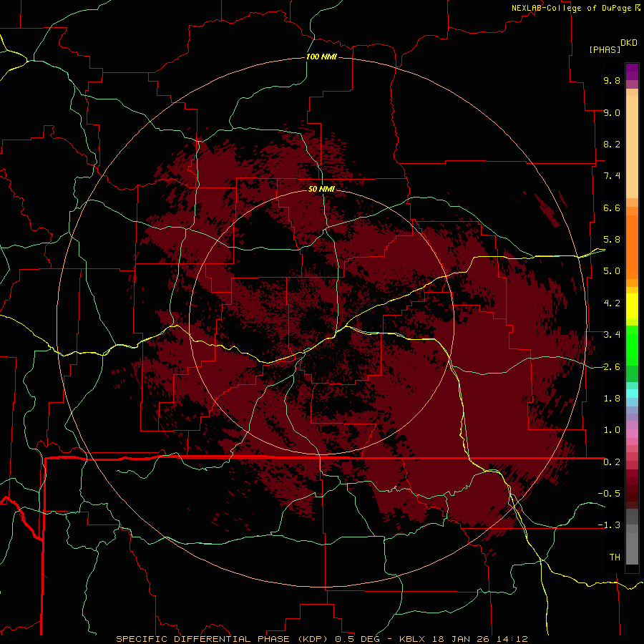644x644 pixels.
Task: Click the 50 NMI range ring label
Action: [x=321, y=189]
